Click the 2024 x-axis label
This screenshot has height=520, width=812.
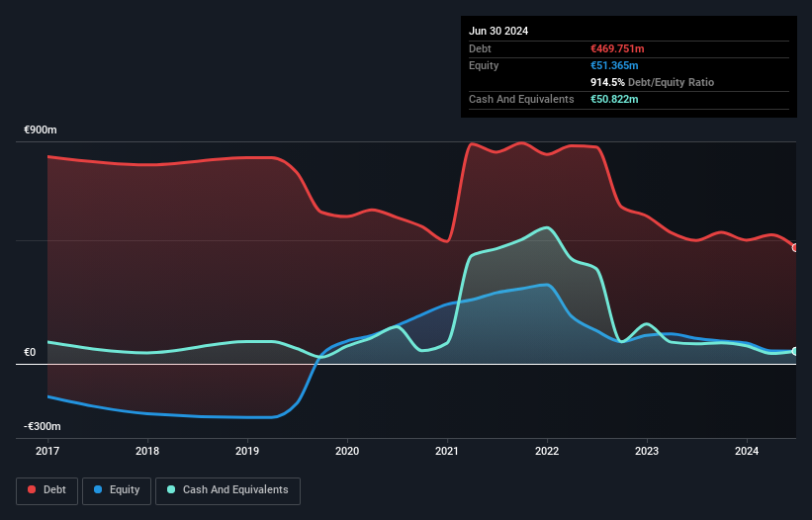click(747, 451)
